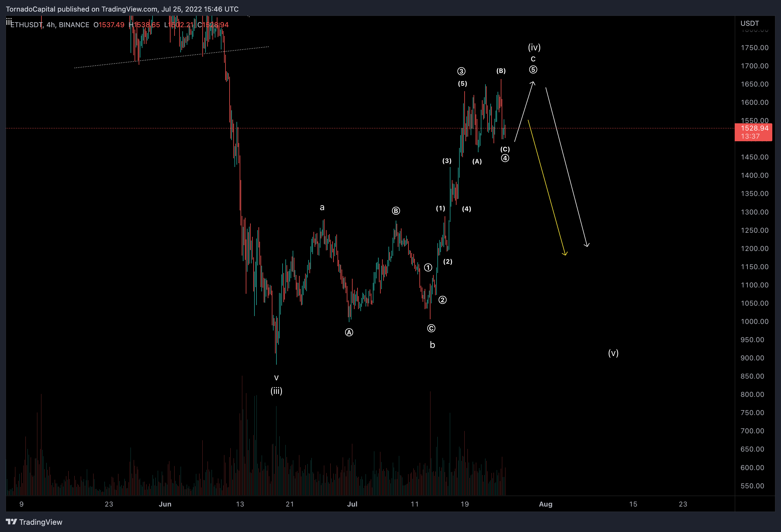Select the (1) wave label

(440, 208)
